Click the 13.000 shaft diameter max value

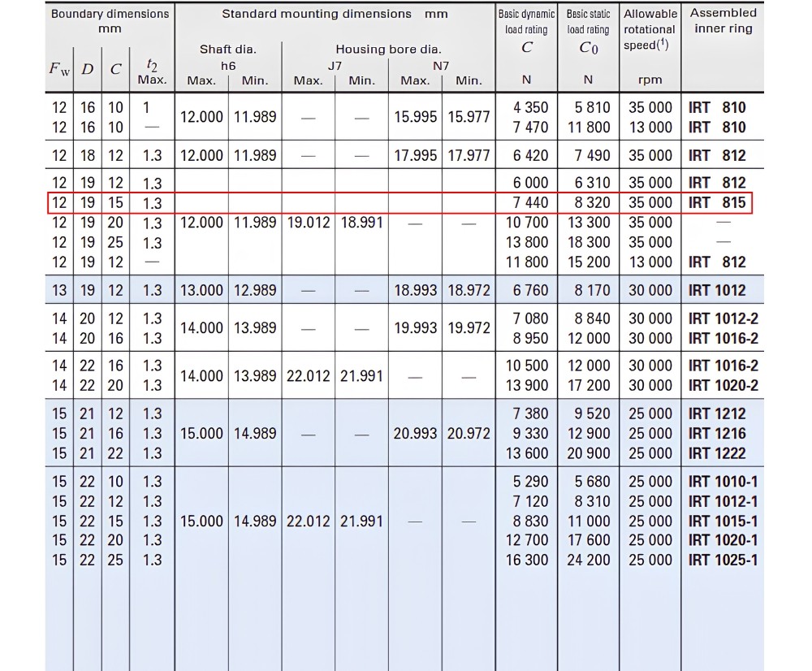click(201, 290)
